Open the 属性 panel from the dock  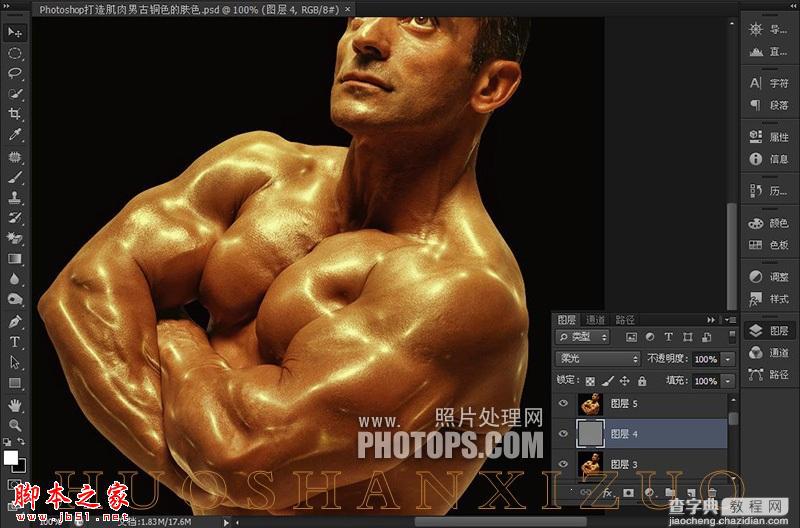[769, 137]
